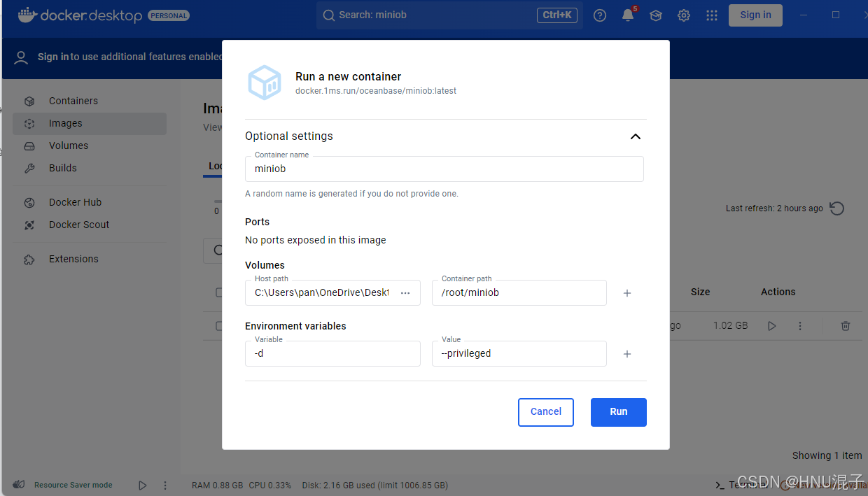
Task: Switch to the Containers view
Action: (72, 100)
